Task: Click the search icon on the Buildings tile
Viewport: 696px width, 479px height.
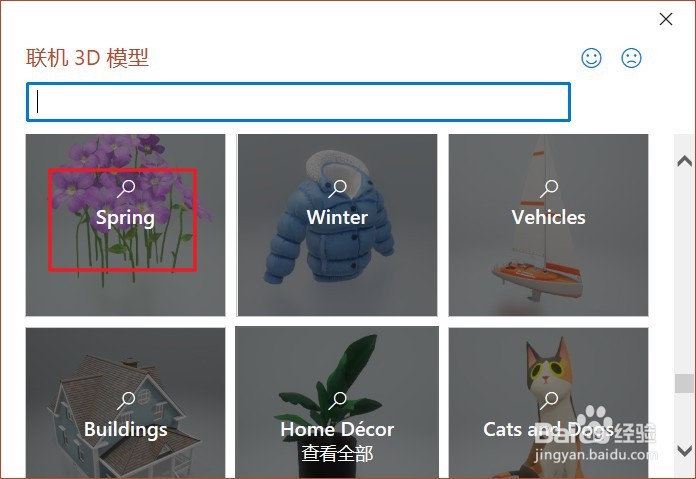Action: tap(126, 400)
